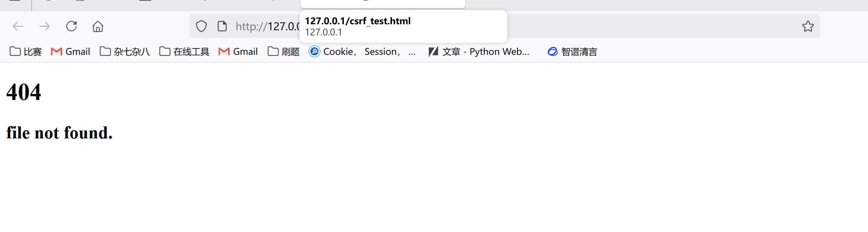Open the 刷题 bookmarks folder

click(x=284, y=52)
